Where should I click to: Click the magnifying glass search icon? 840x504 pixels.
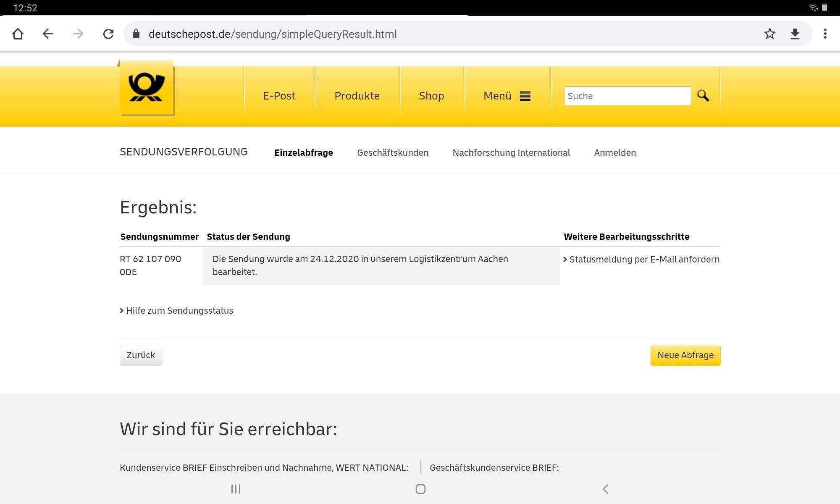[703, 96]
